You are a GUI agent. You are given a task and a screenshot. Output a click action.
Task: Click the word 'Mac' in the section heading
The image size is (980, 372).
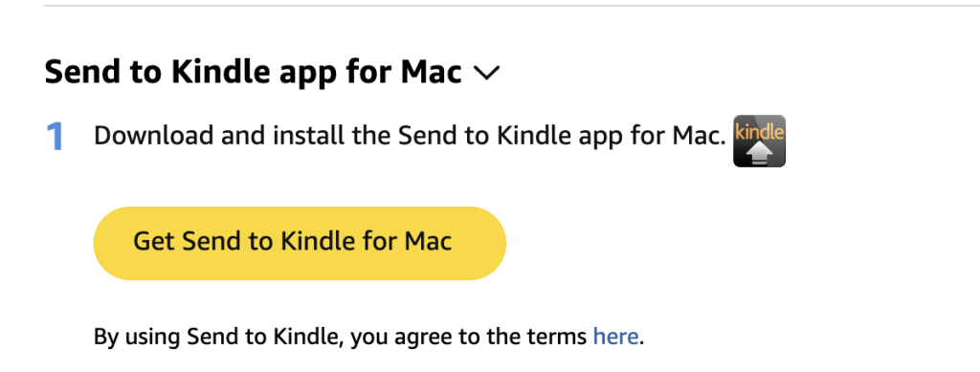click(431, 73)
